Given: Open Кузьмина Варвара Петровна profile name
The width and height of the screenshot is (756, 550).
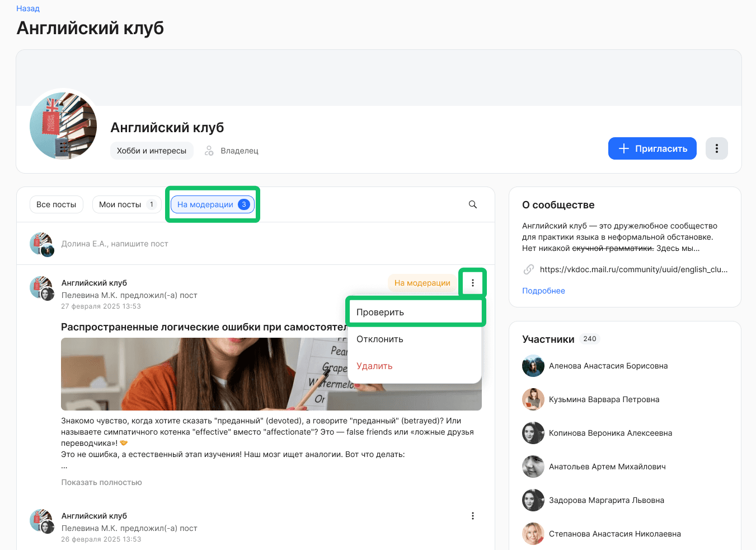Looking at the screenshot, I should (604, 399).
